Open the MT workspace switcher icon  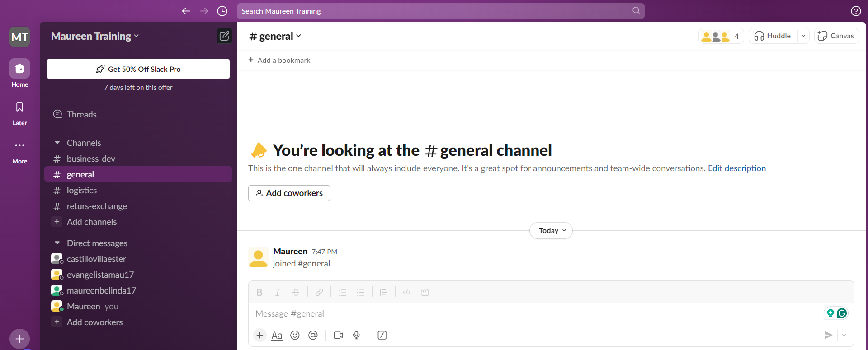point(20,37)
